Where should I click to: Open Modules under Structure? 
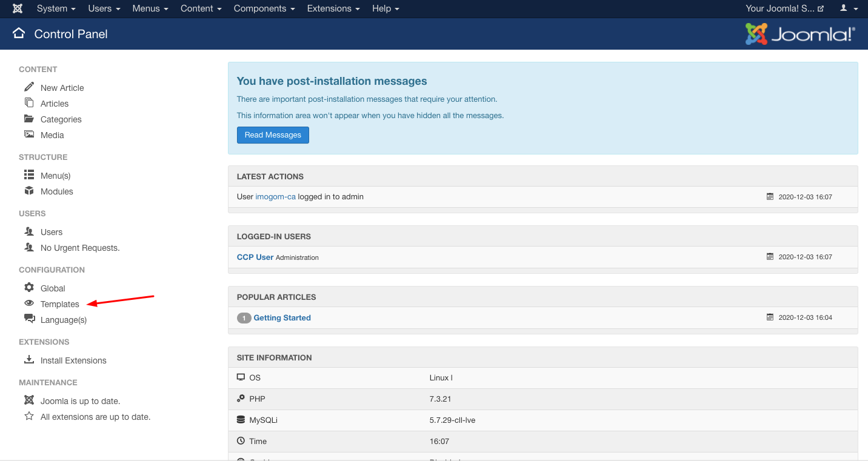coord(56,191)
